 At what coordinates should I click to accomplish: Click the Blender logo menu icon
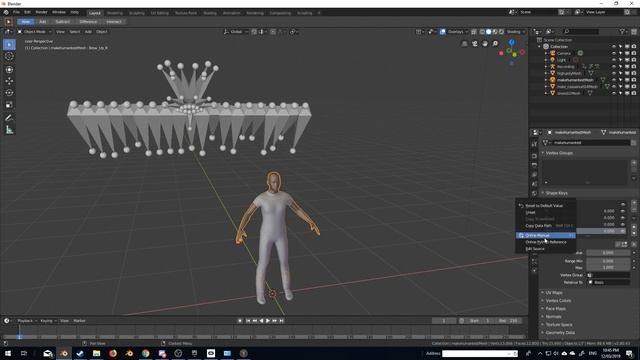(6, 12)
